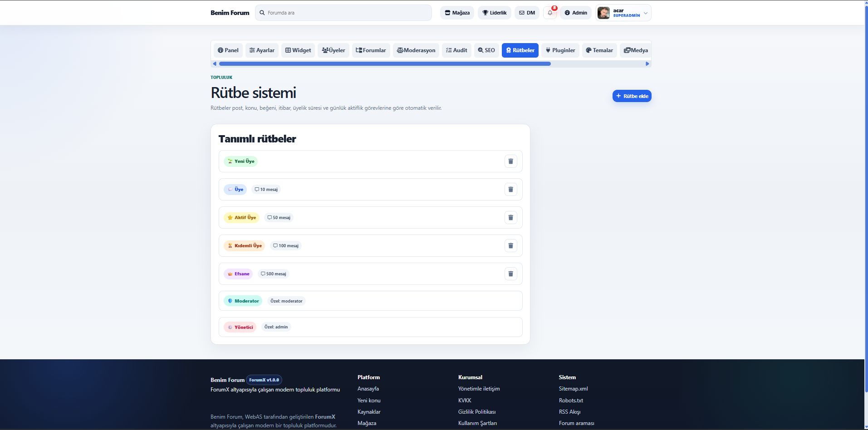Click the Özel: moderator chip
This screenshot has width=868, height=430.
[286, 301]
